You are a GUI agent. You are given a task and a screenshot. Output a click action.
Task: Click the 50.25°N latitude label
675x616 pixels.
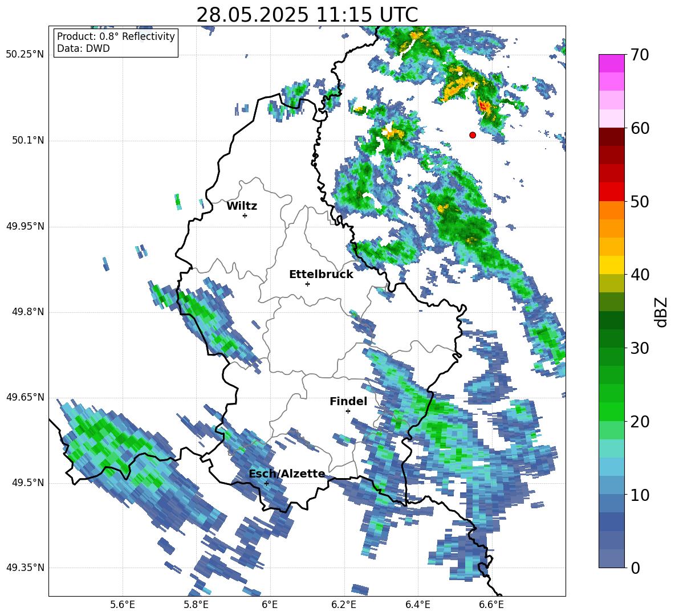pyautogui.click(x=25, y=55)
